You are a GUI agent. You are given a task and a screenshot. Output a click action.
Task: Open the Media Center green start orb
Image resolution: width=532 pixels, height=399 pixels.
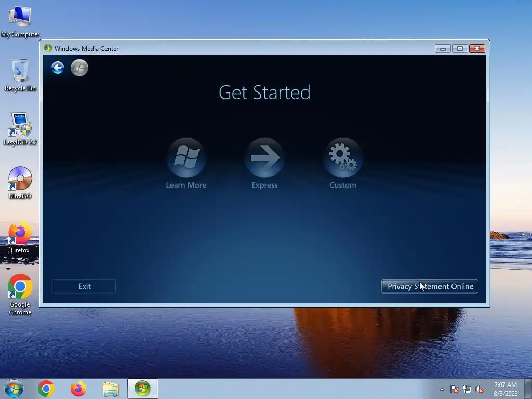[79, 68]
